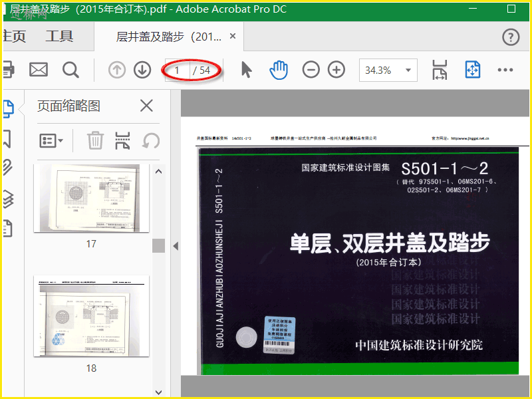Viewport: 532px width, 399px height.
Task: Click the '17' thumbnail page label
Action: point(91,244)
